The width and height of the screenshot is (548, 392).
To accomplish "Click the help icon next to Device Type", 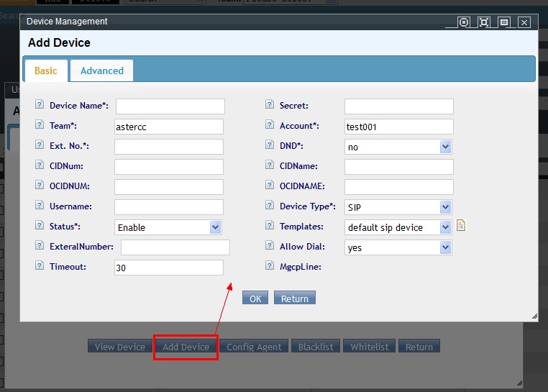I will (x=270, y=206).
